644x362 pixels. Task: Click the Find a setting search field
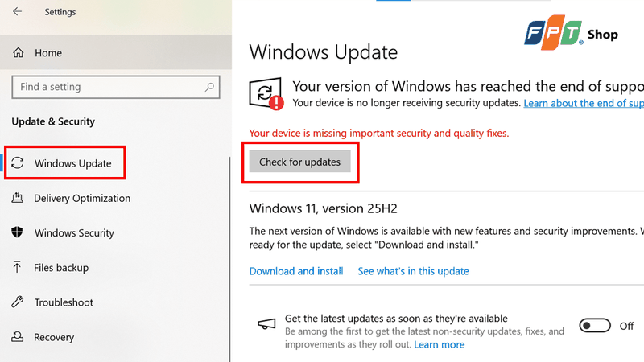click(116, 87)
